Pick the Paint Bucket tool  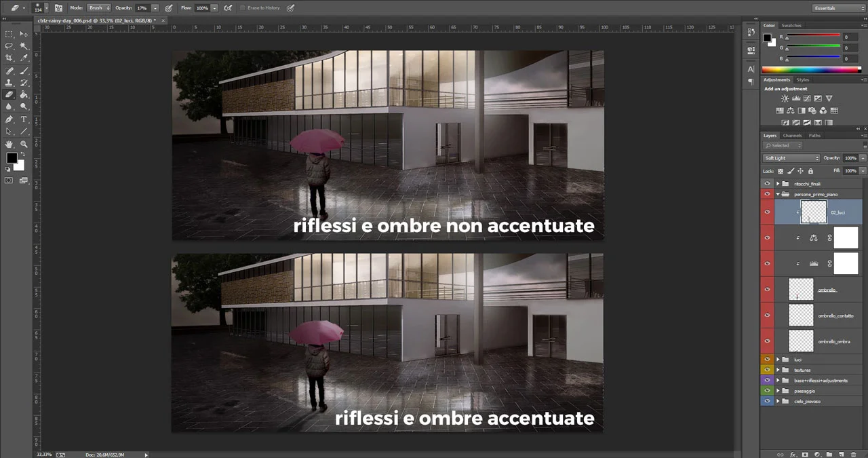point(23,95)
